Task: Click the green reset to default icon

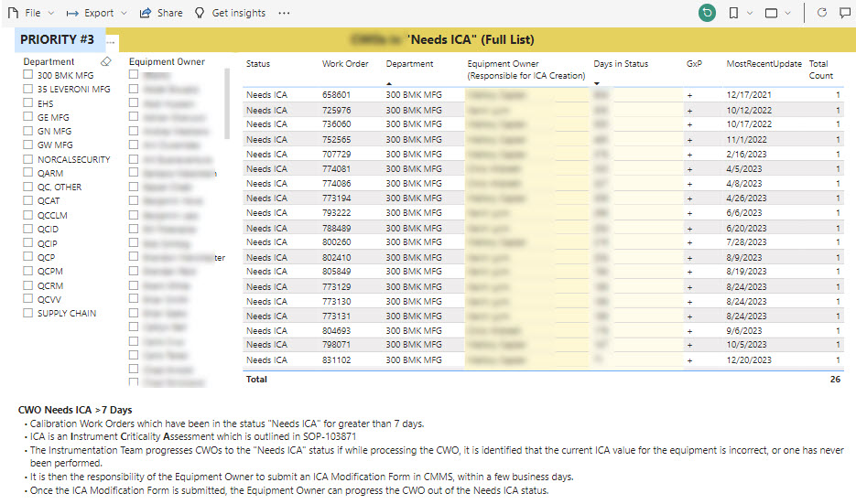Action: coord(707,13)
